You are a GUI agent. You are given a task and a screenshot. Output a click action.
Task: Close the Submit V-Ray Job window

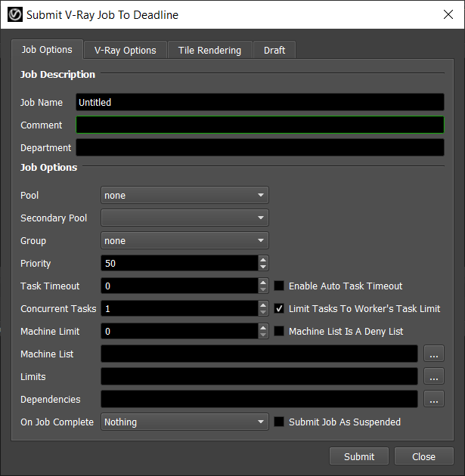(446, 14)
